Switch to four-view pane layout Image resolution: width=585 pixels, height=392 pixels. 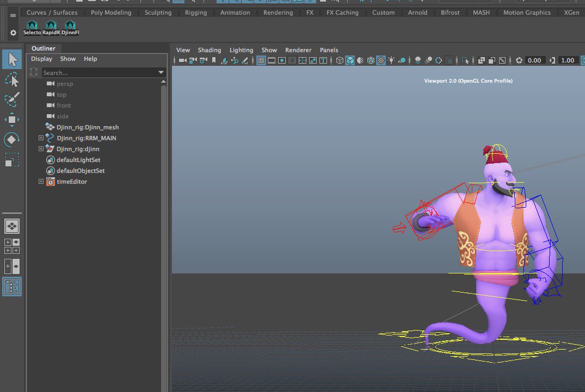[12, 246]
